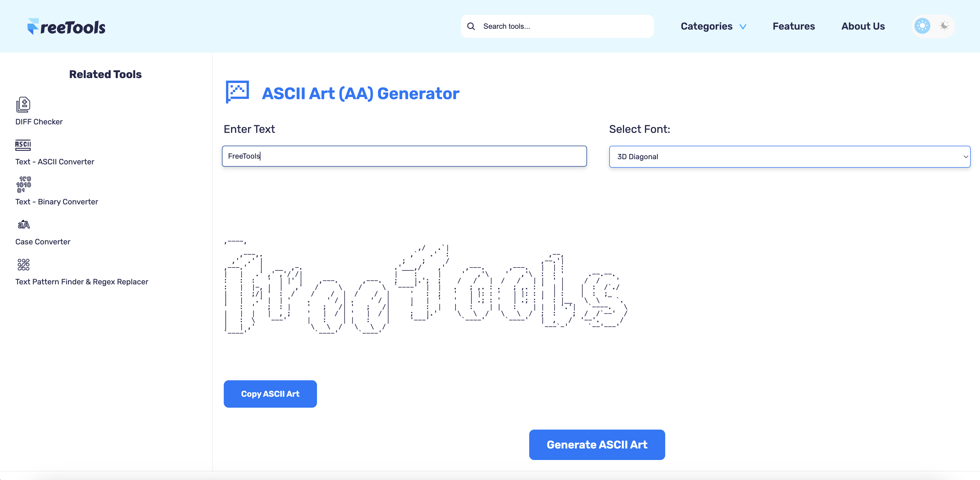Navigate to About Us
Image resolution: width=980 pixels, height=480 pixels.
(x=863, y=26)
